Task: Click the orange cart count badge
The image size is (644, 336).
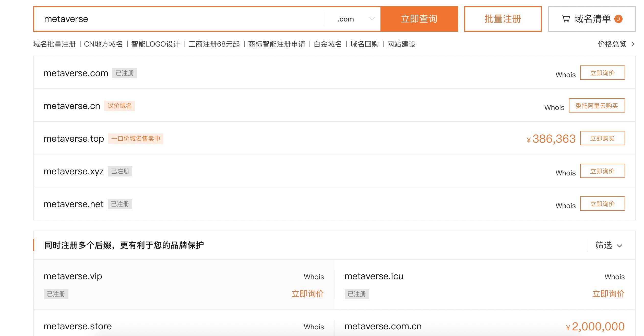Action: (x=618, y=19)
